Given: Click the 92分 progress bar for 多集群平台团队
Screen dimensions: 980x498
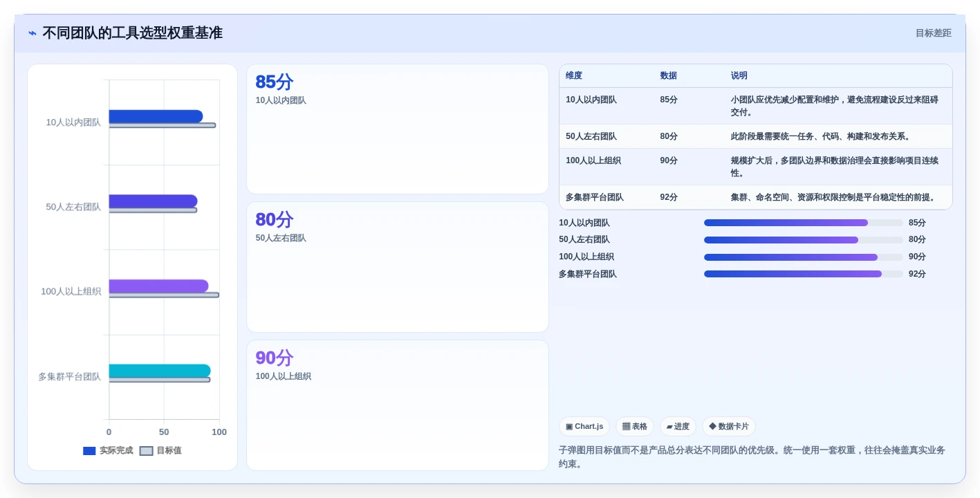Looking at the screenshot, I should click(x=804, y=274).
